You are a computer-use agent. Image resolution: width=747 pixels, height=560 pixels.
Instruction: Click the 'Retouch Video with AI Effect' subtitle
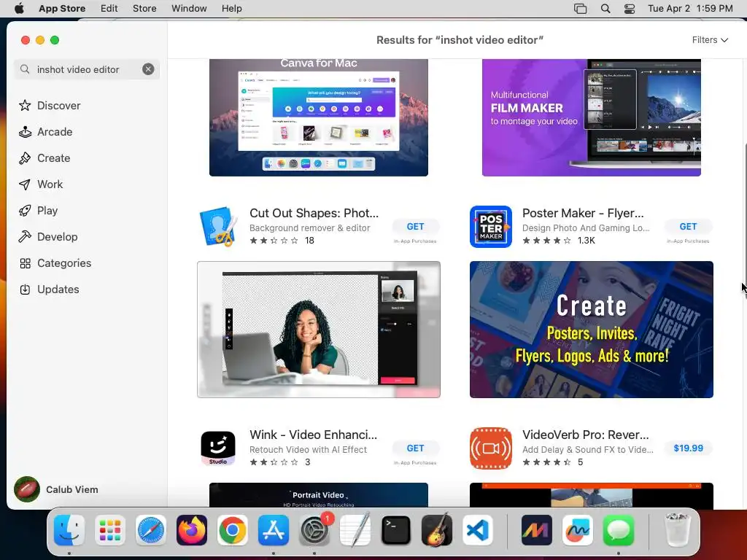point(309,449)
